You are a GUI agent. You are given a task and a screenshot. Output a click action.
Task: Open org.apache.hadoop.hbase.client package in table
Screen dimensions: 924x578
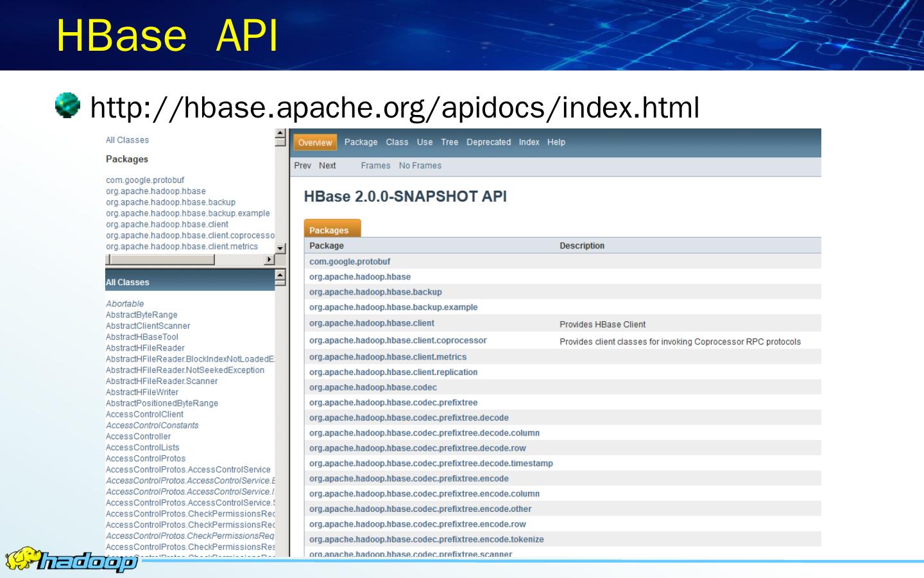pyautogui.click(x=372, y=323)
